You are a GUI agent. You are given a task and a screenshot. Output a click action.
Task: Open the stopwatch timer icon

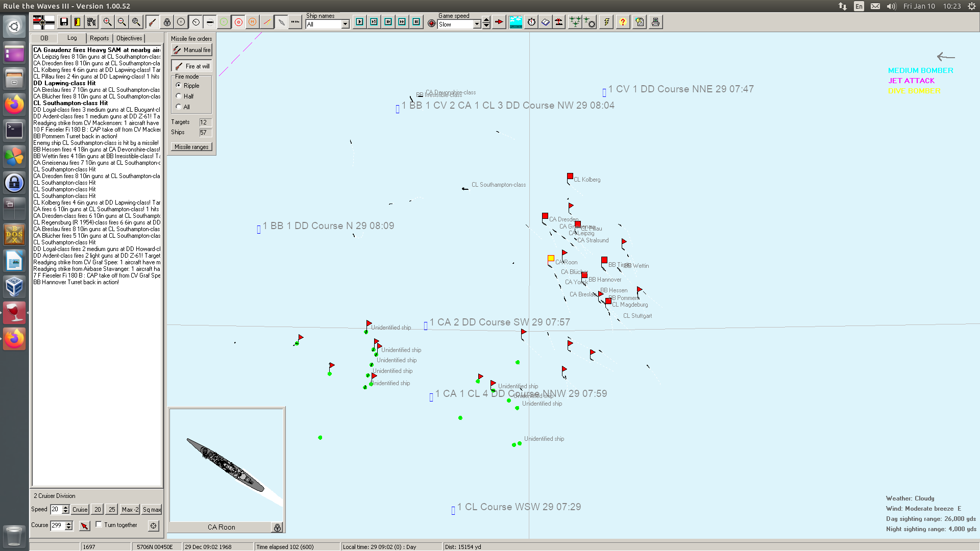(531, 22)
